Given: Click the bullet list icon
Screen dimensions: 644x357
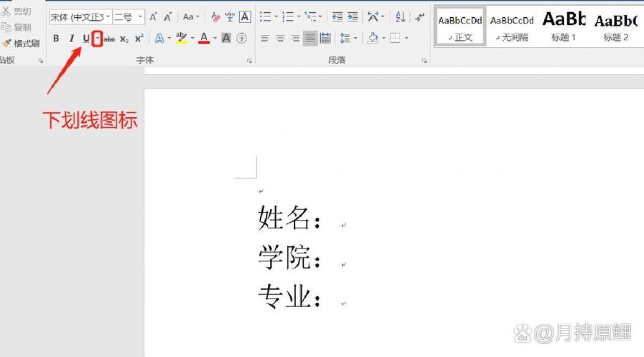Looking at the screenshot, I should click(265, 17).
